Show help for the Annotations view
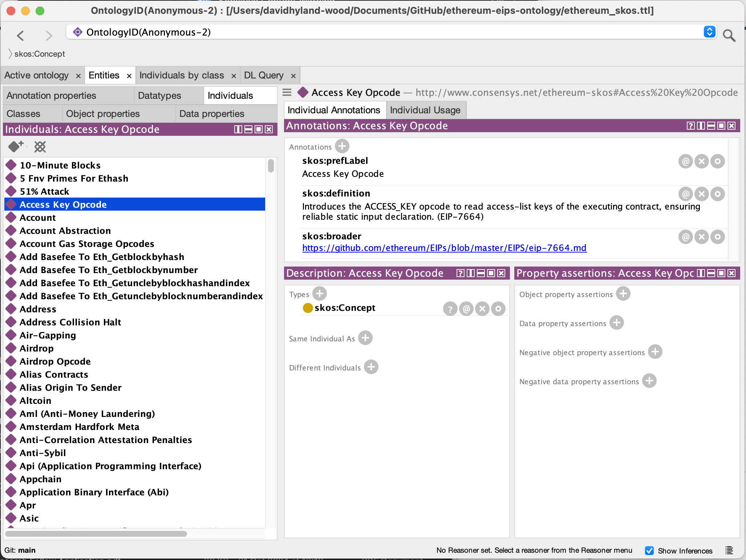The width and height of the screenshot is (746, 560). 690,126
